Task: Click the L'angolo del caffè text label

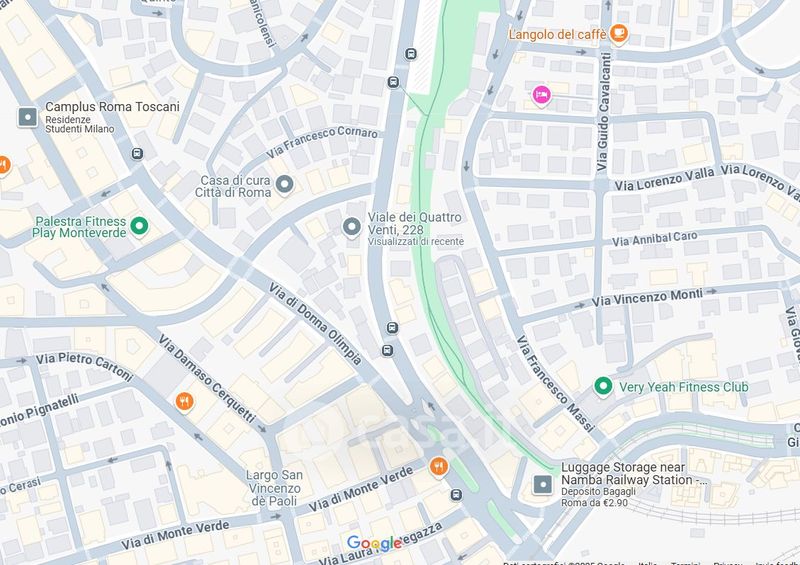Action: [558, 35]
